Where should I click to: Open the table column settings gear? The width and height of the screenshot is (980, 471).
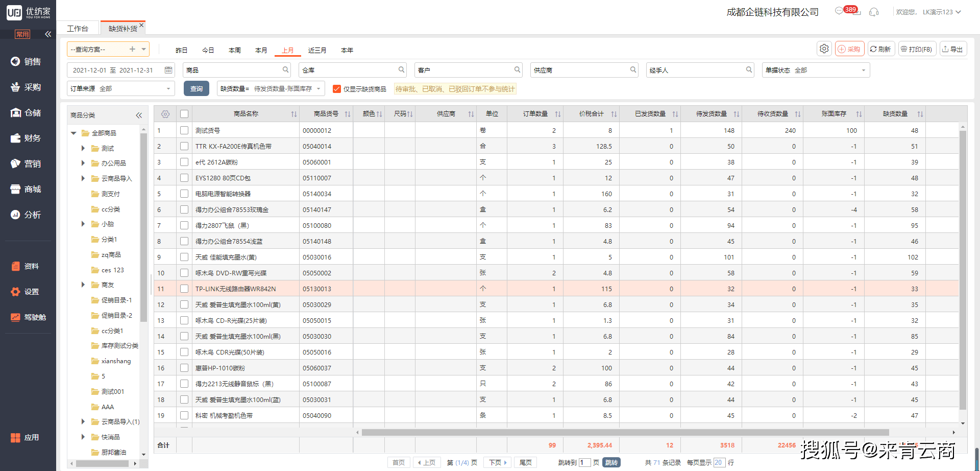tap(165, 114)
